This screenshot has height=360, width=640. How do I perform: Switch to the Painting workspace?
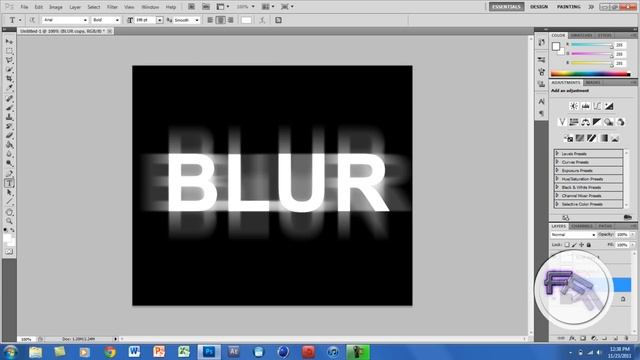[x=569, y=7]
